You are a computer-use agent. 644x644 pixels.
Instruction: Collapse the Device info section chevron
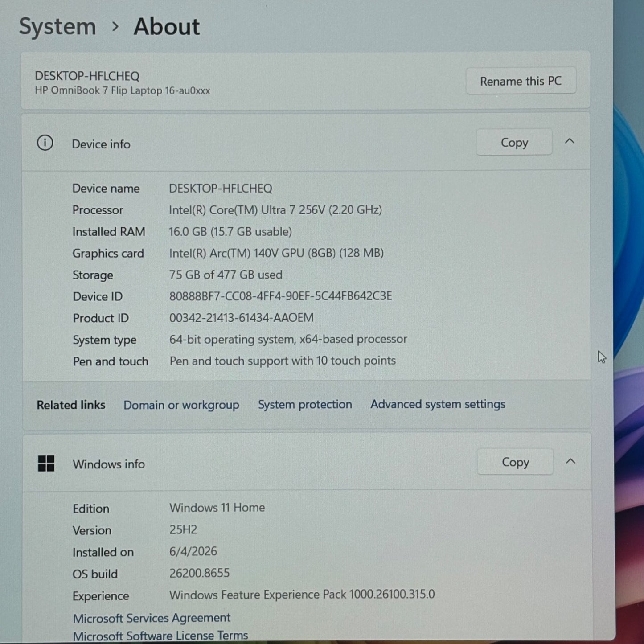point(570,142)
